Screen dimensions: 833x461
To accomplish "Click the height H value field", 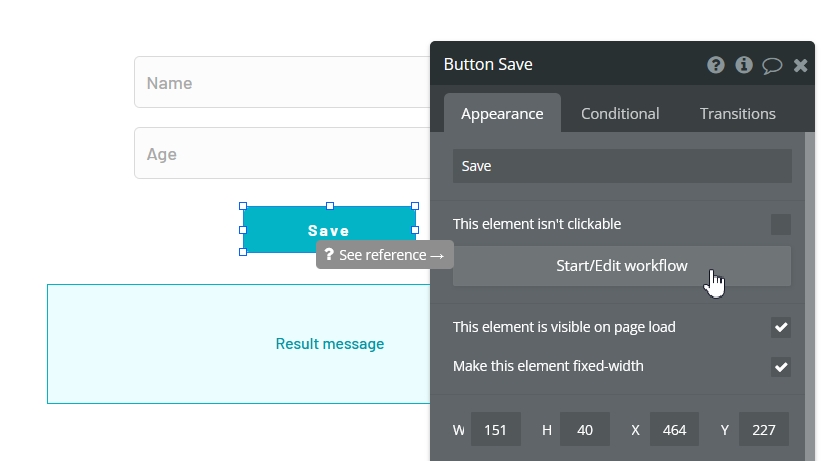I will 585,430.
